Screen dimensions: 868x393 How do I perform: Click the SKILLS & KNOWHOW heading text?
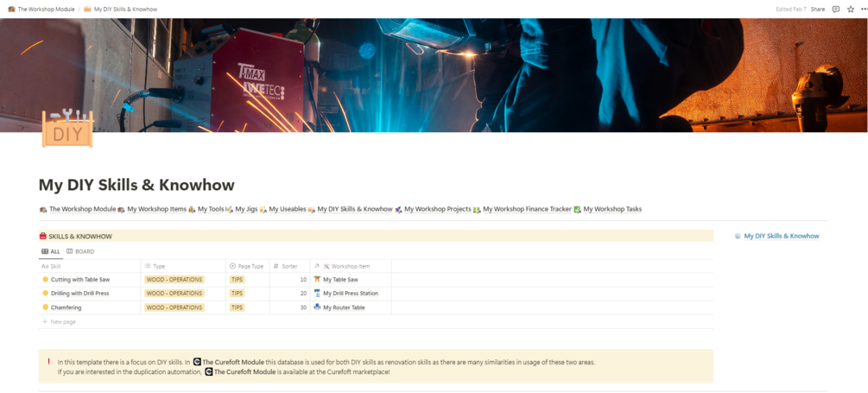[x=79, y=237]
